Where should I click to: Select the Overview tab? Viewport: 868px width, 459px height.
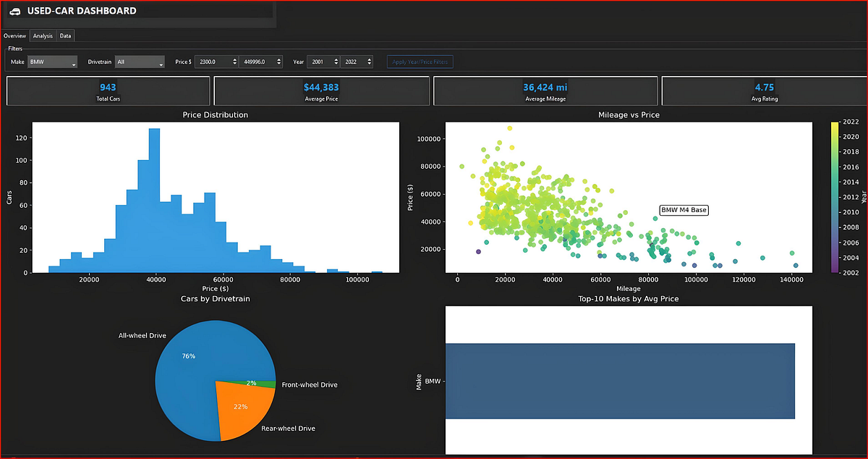click(15, 35)
